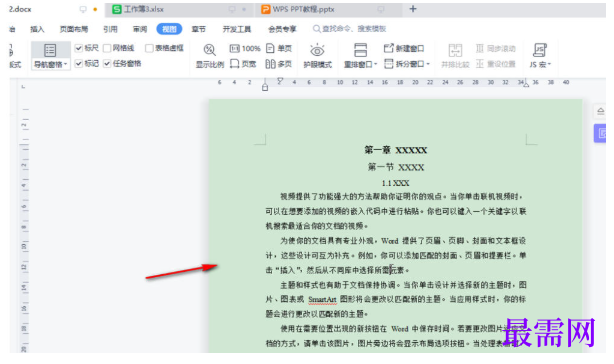Click the underlined word SmartArt
This screenshot has width=614, height=364.
(x=322, y=300)
